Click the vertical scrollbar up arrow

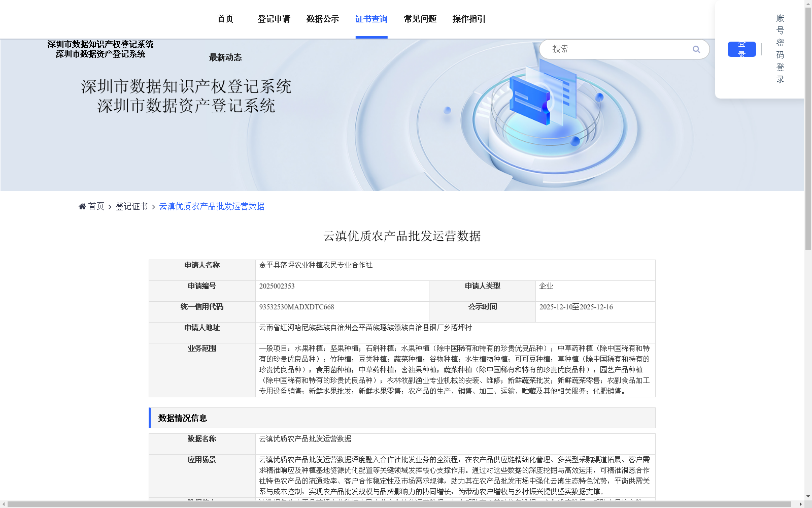tap(808, 4)
